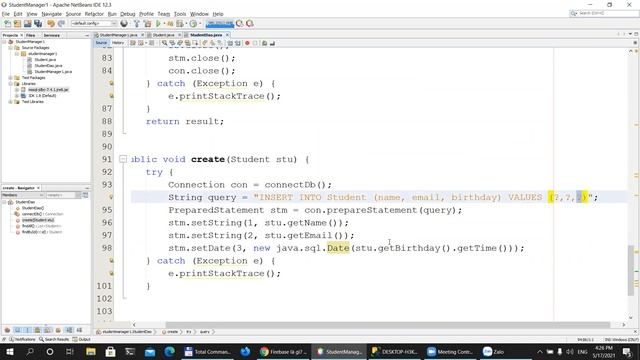Select StudentManager1.java in project tree

(53, 72)
